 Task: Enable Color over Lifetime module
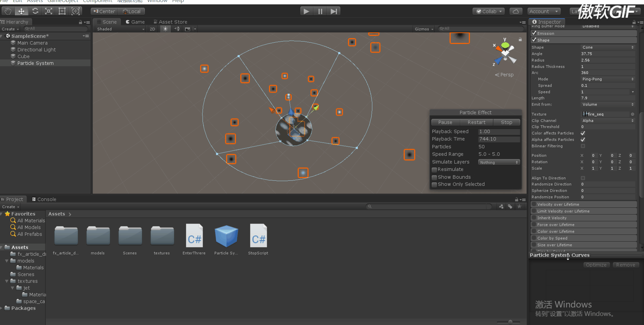pyautogui.click(x=534, y=231)
